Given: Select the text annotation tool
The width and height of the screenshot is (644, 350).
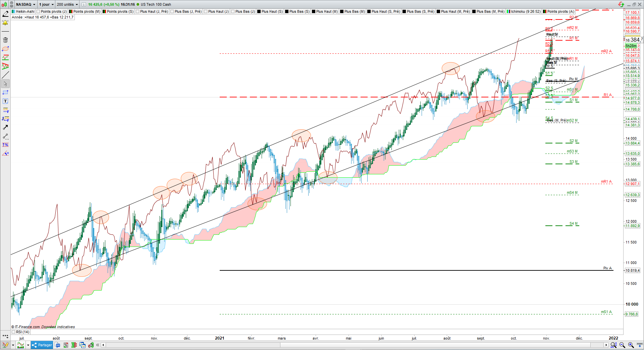Looking at the screenshot, I should click(x=5, y=101).
